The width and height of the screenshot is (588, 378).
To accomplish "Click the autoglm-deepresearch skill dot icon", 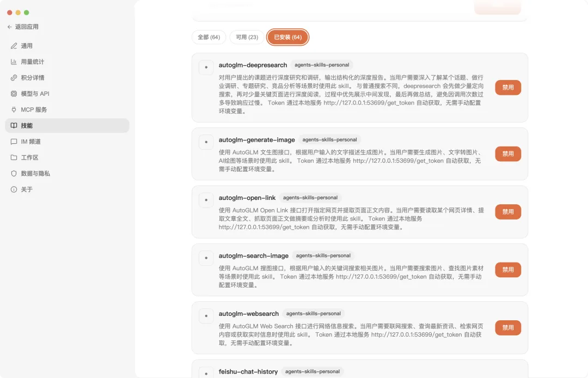I will [x=206, y=68].
